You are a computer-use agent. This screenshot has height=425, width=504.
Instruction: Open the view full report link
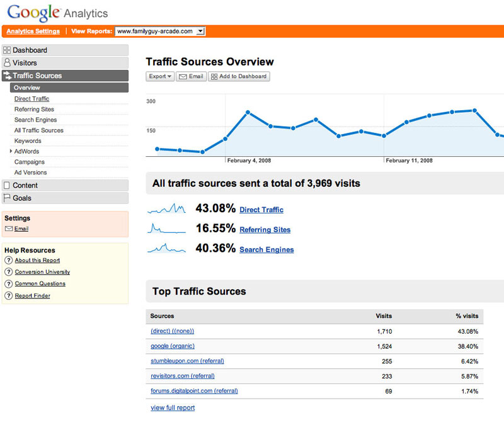[173, 408]
